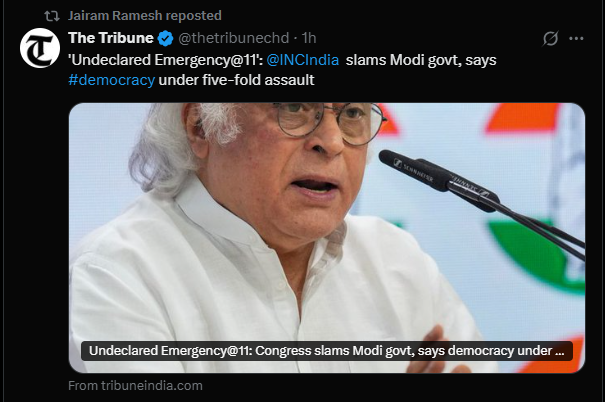This screenshot has height=402, width=605.
Task: Click the blue verified badge
Action: click(164, 38)
